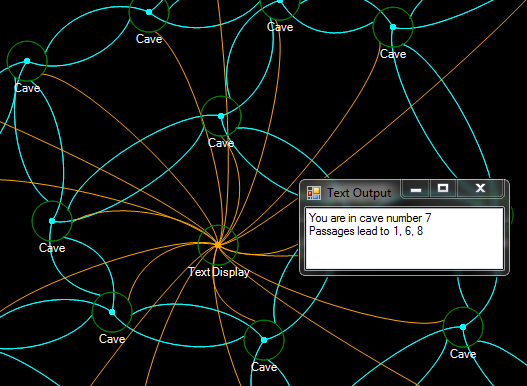The height and width of the screenshot is (386, 527).
Task: Minimize the Text Output window
Action: coord(416,189)
